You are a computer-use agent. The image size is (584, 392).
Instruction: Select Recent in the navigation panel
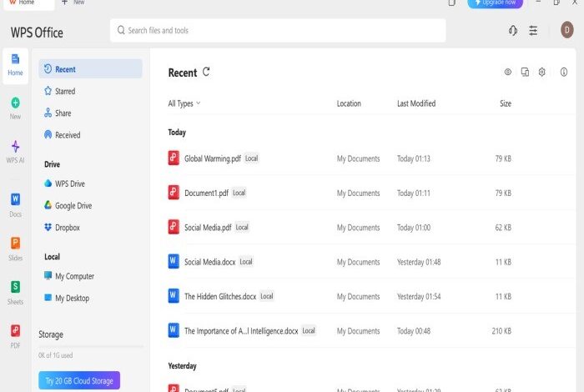point(90,69)
